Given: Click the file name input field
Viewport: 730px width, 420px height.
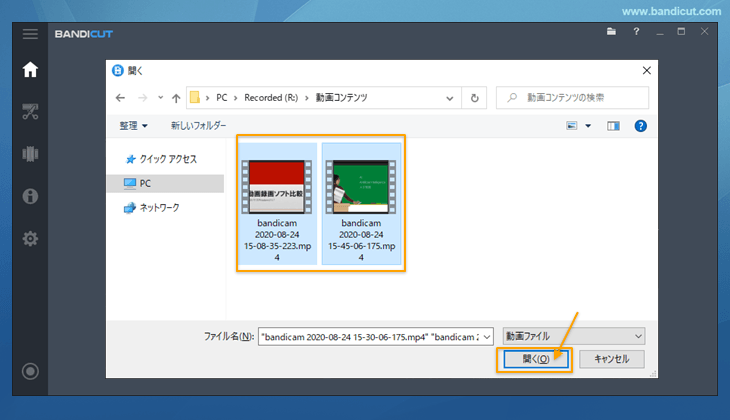Looking at the screenshot, I should (370, 337).
